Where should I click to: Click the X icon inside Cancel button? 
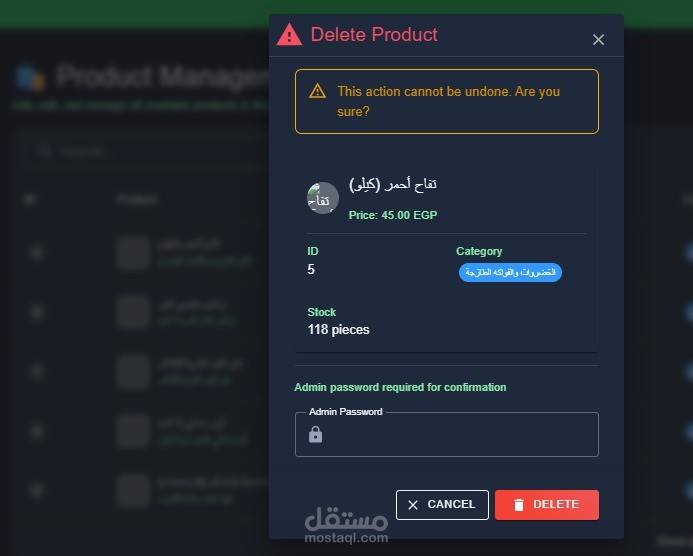[x=413, y=505]
